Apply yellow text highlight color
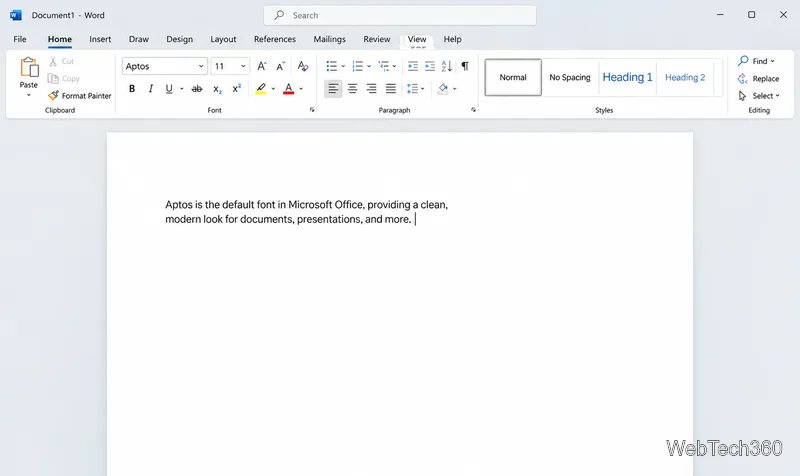This screenshot has width=800, height=476. coord(261,89)
